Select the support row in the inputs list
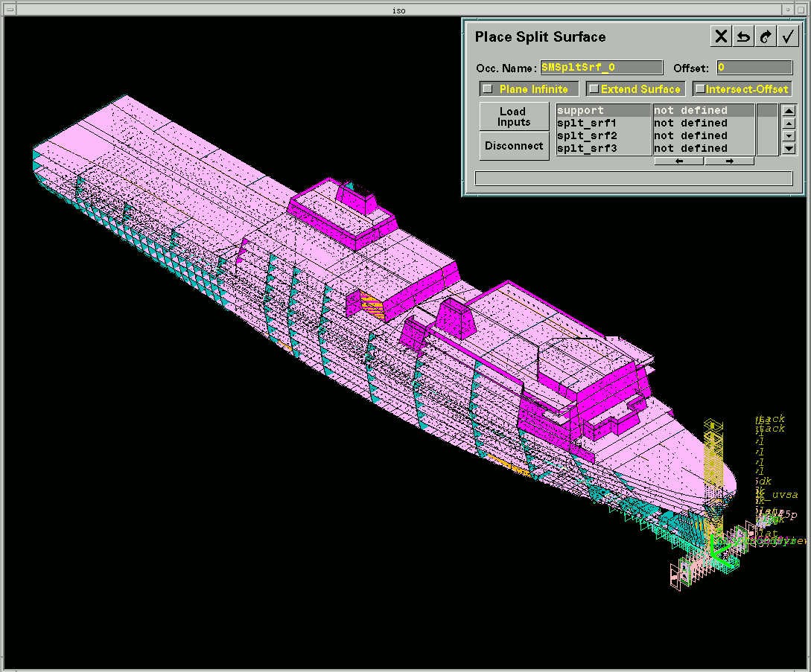The height and width of the screenshot is (672, 811). point(603,110)
